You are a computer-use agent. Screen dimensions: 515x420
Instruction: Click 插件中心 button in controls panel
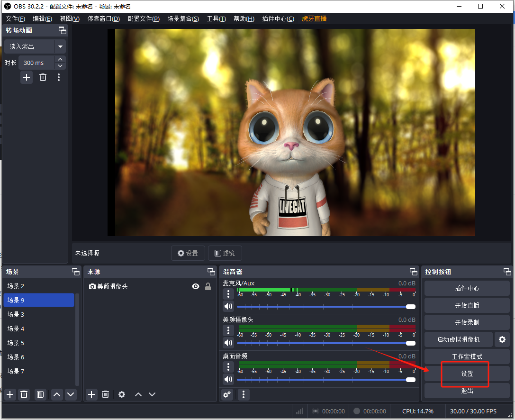467,288
